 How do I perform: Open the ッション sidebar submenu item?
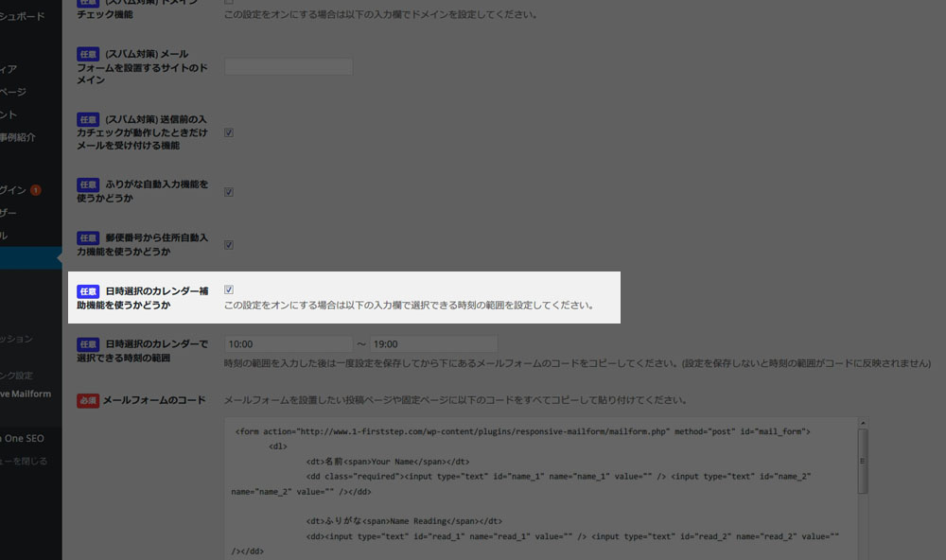coord(16,340)
